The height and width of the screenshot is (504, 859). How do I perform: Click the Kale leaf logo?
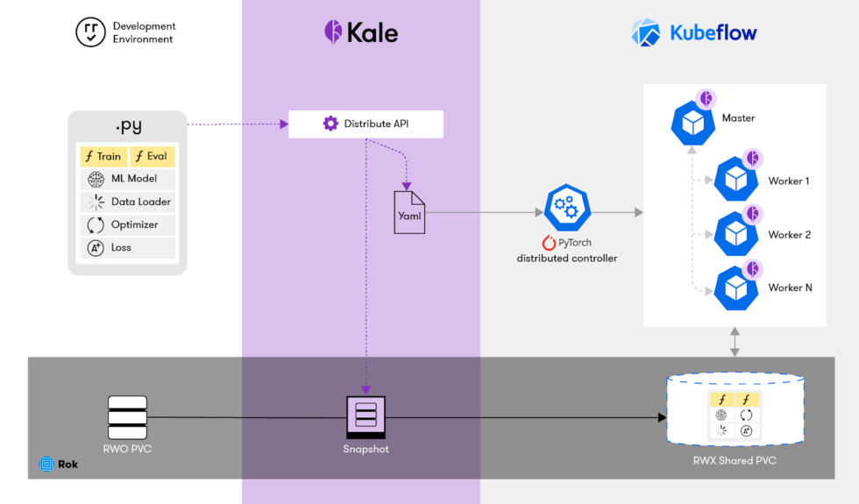tap(333, 32)
